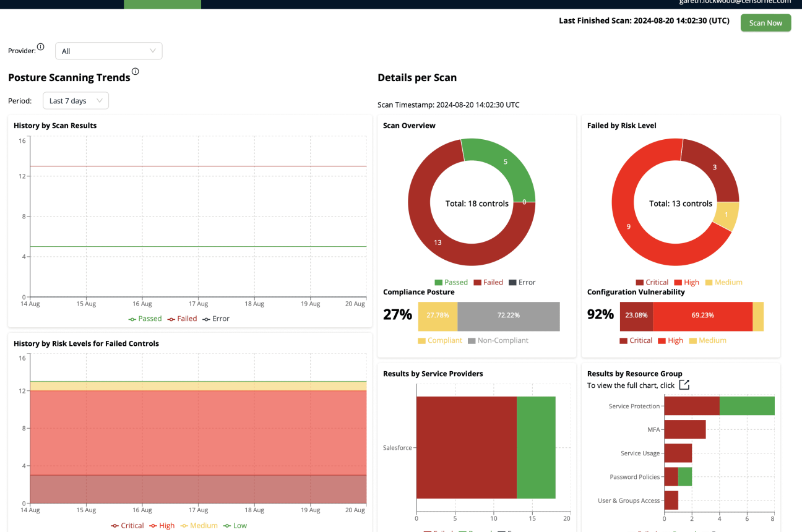This screenshot has height=532, width=802.
Task: Toggle Critical in Risk Levels history legend
Action: click(x=127, y=526)
